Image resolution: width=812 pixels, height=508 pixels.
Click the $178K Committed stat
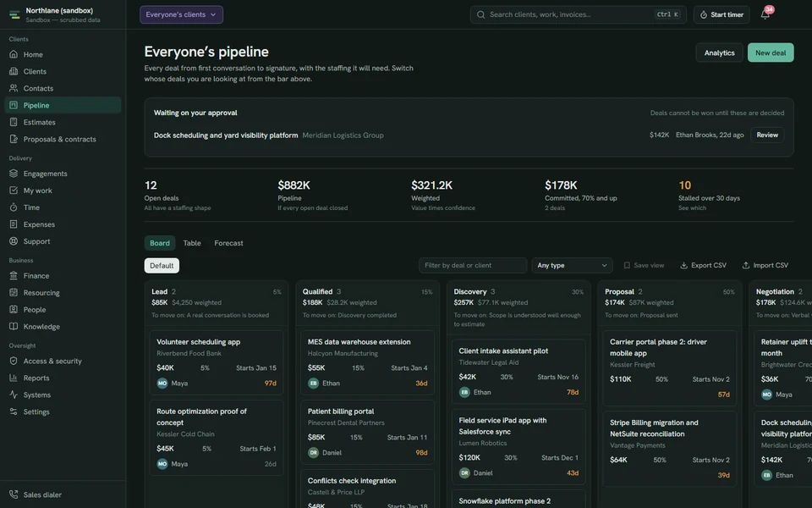581,196
